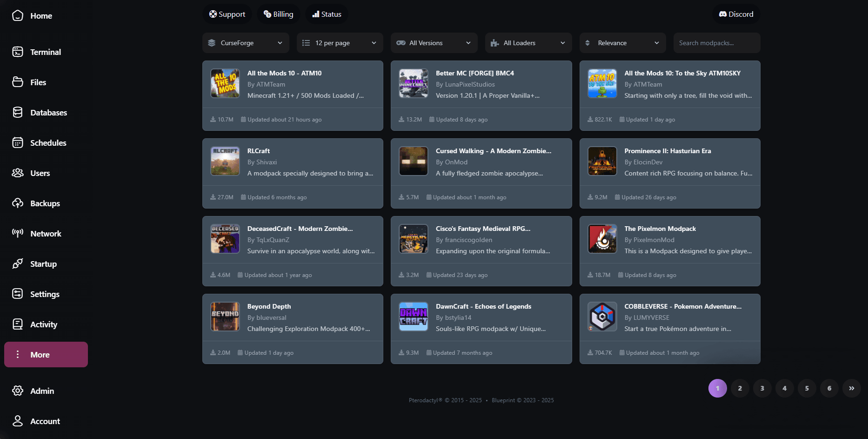Open the More menu item
The width and height of the screenshot is (868, 439).
click(46, 355)
